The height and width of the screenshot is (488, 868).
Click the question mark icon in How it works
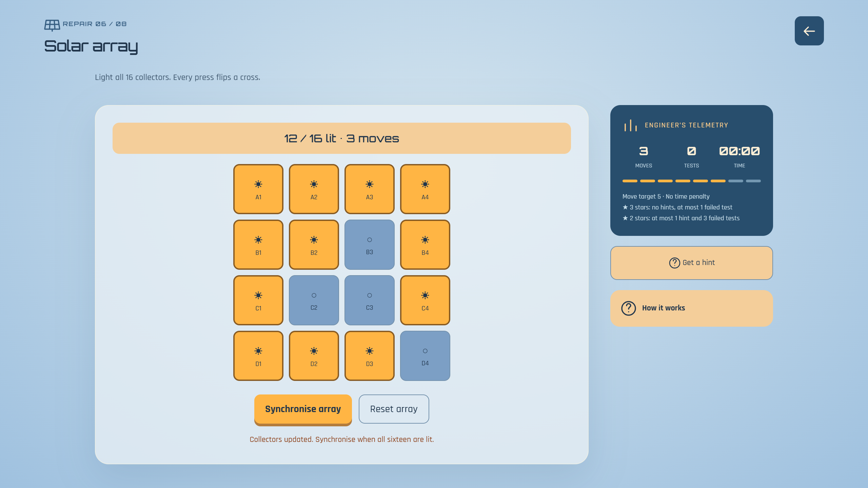(x=629, y=308)
